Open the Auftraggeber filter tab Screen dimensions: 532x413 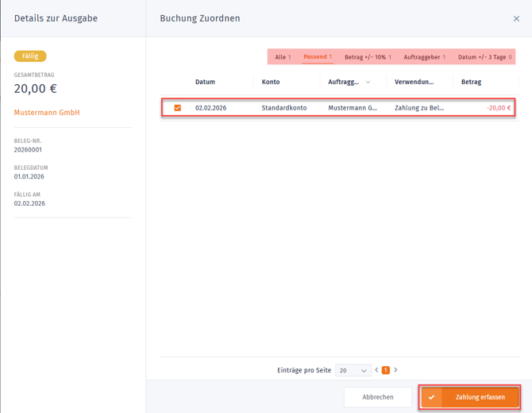click(x=424, y=57)
